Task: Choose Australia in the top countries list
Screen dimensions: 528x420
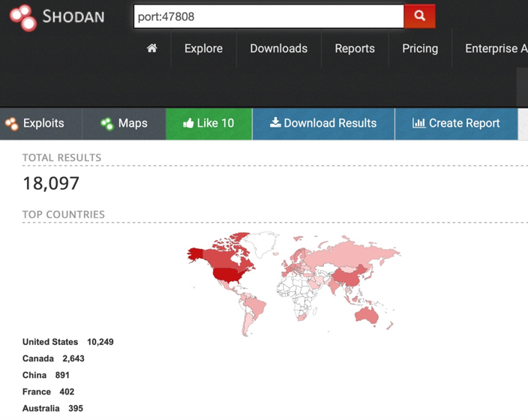Action: pyautogui.click(x=42, y=408)
